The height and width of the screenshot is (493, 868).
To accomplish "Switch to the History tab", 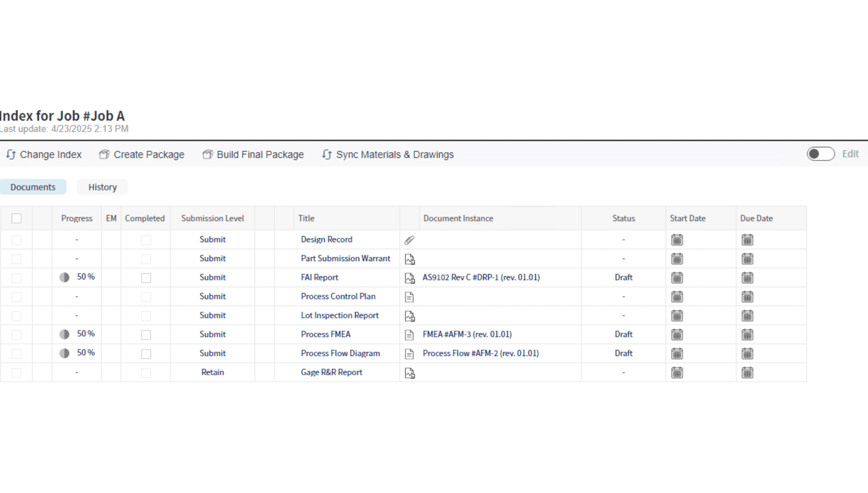I will pyautogui.click(x=102, y=187).
